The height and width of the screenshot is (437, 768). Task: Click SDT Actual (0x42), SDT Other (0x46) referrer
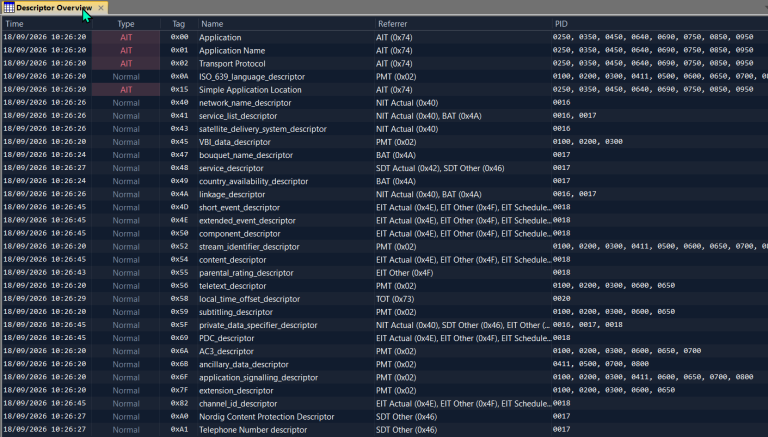[x=440, y=168]
